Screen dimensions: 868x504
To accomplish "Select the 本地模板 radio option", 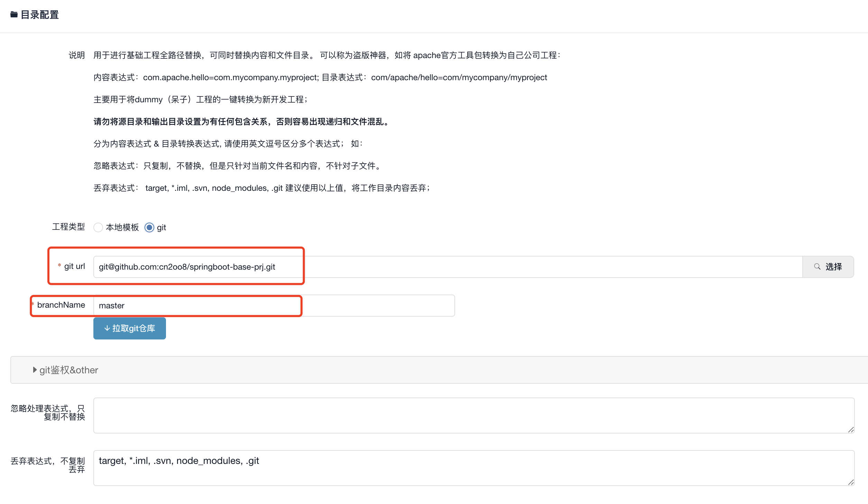I will click(98, 227).
